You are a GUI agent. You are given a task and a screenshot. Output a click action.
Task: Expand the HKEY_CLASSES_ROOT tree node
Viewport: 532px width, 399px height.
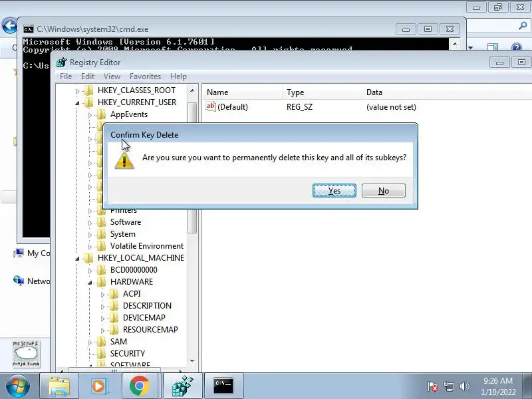click(77, 91)
